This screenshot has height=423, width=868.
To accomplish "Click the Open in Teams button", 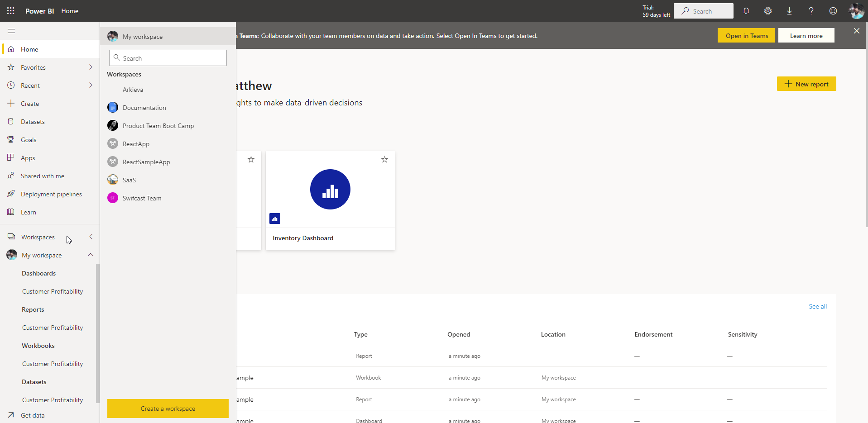I will point(746,36).
